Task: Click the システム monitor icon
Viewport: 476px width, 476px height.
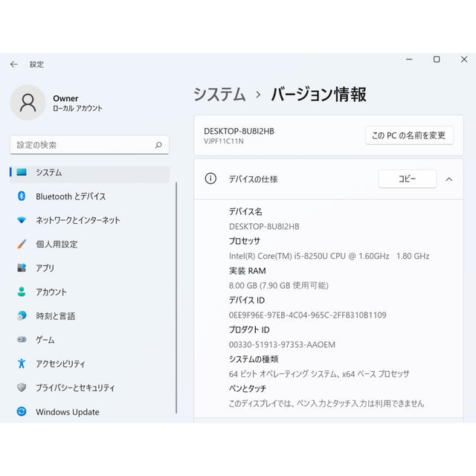Action: (22, 172)
